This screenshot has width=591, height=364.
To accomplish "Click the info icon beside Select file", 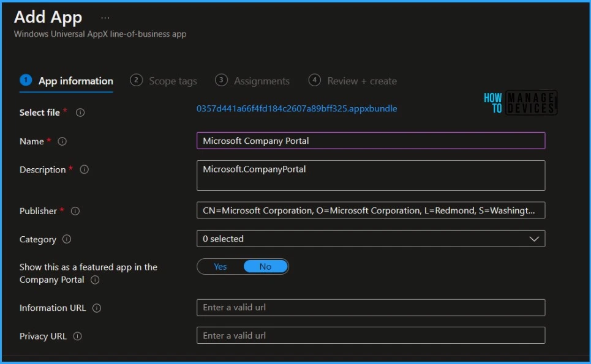I will point(80,113).
